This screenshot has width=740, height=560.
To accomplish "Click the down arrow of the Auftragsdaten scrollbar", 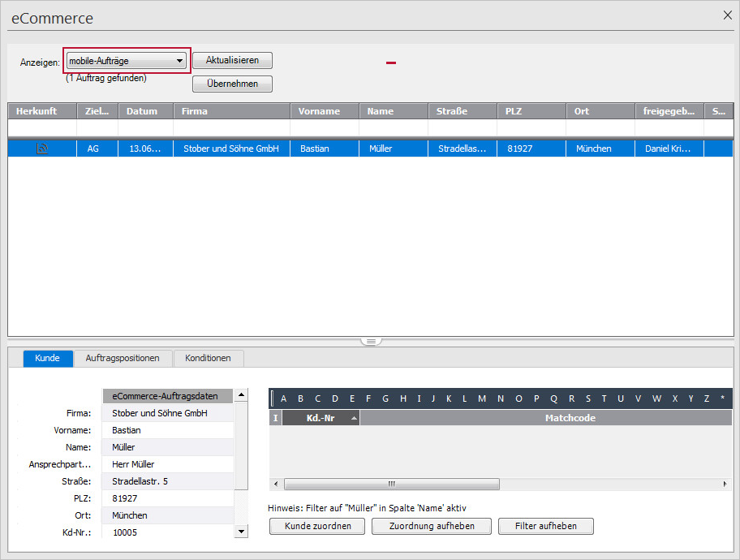I will coord(241,532).
